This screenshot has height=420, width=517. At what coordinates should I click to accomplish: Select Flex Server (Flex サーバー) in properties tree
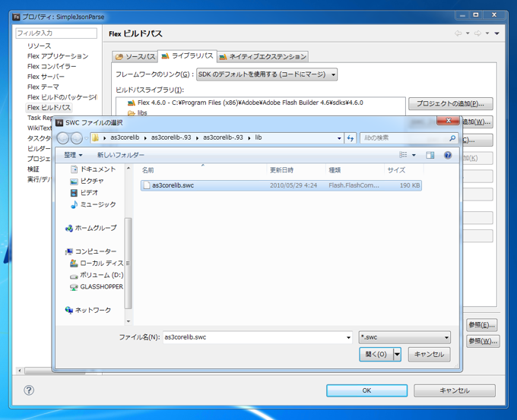pos(46,77)
